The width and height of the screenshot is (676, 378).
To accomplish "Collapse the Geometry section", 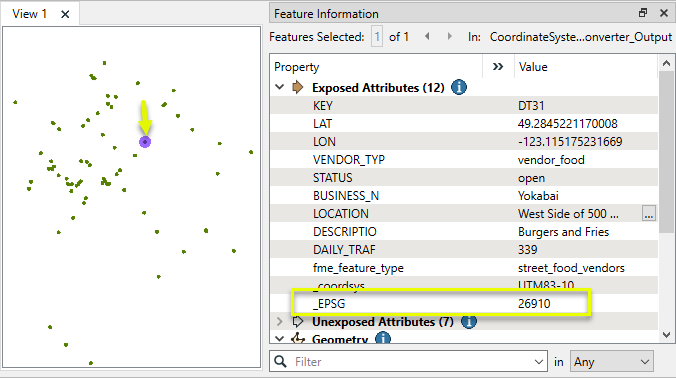I will pos(280,338).
